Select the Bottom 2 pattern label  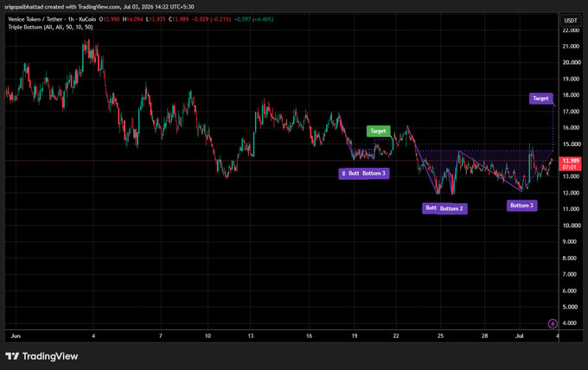[x=451, y=208]
